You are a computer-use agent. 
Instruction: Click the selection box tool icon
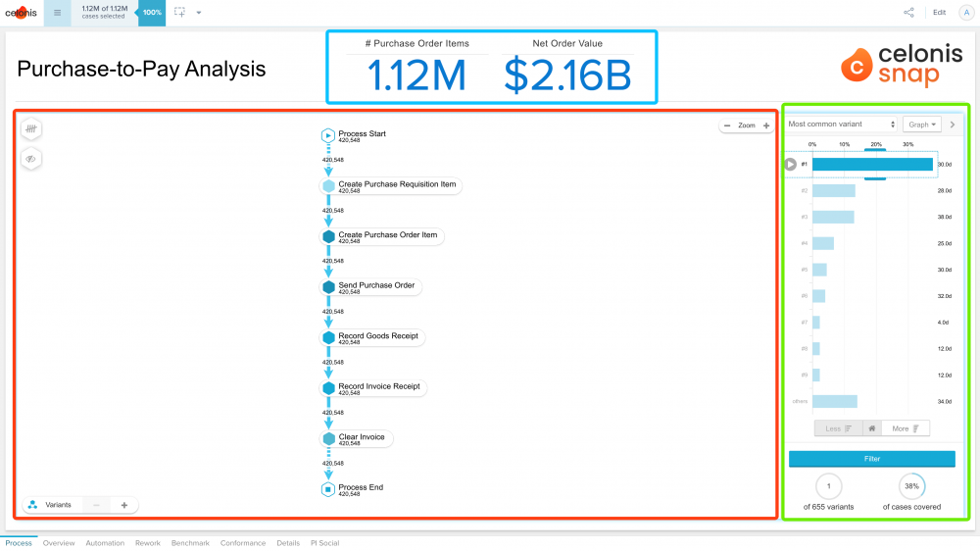pos(179,13)
